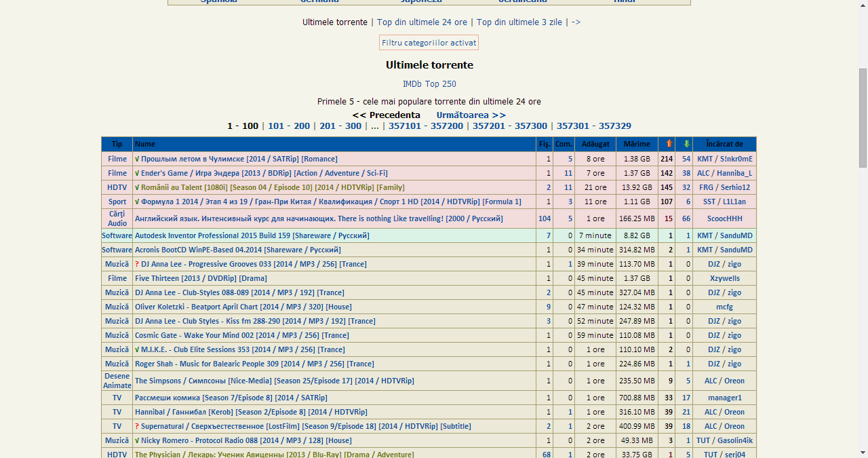The image size is (868, 458).
Task: Open The Simpsons Season 25 torrent
Action: (275, 381)
